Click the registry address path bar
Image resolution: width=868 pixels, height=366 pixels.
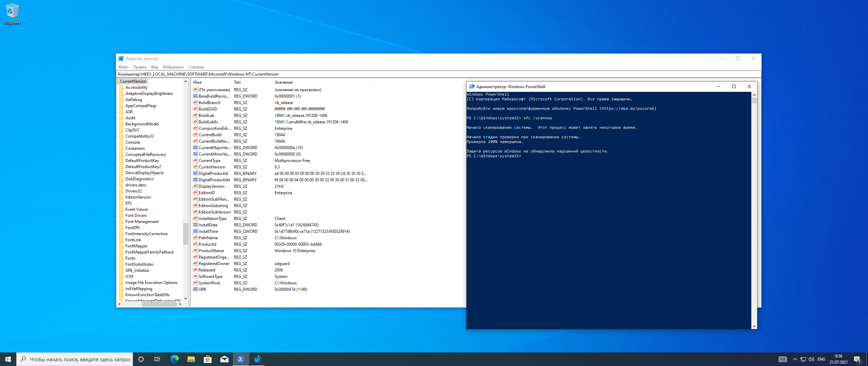437,74
